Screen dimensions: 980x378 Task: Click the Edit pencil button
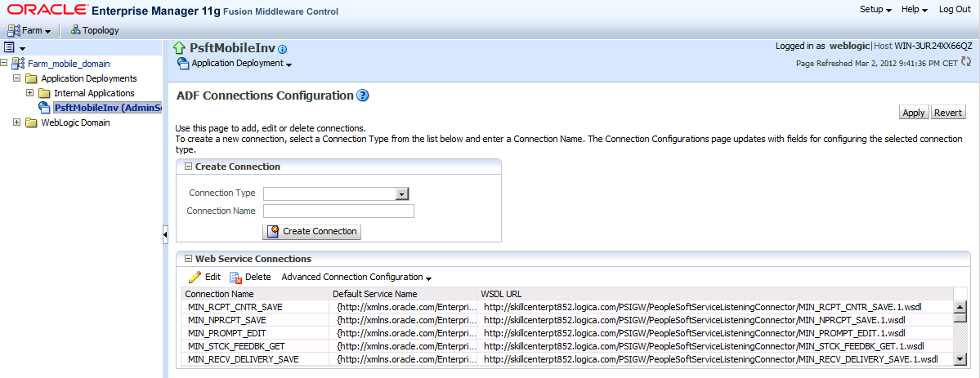tap(204, 277)
